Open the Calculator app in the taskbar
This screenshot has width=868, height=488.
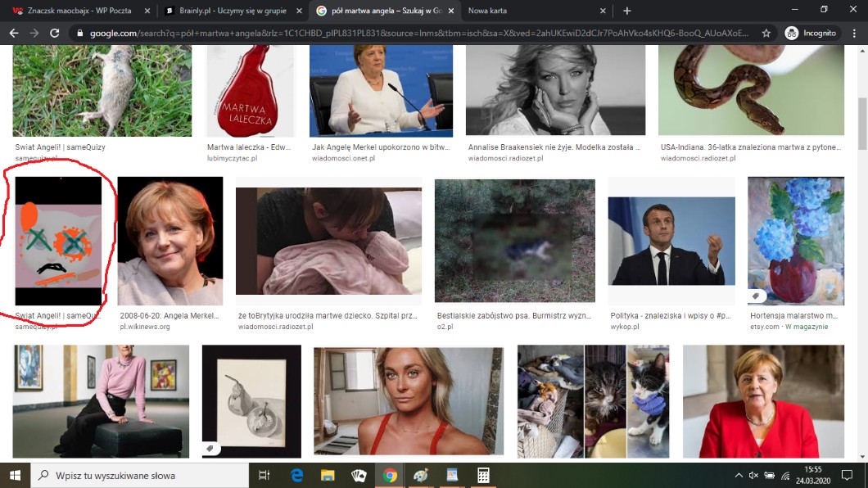(x=483, y=475)
